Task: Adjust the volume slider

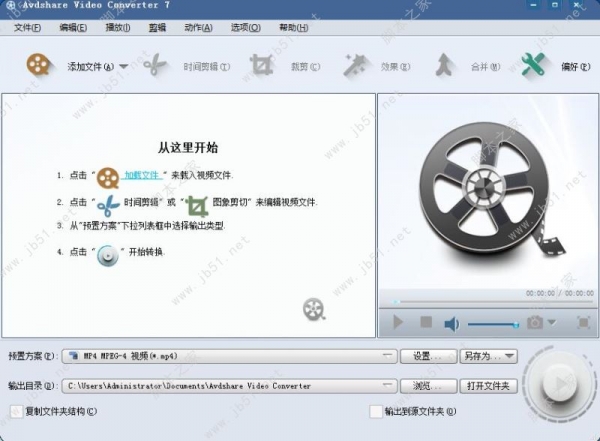Action: coord(493,325)
